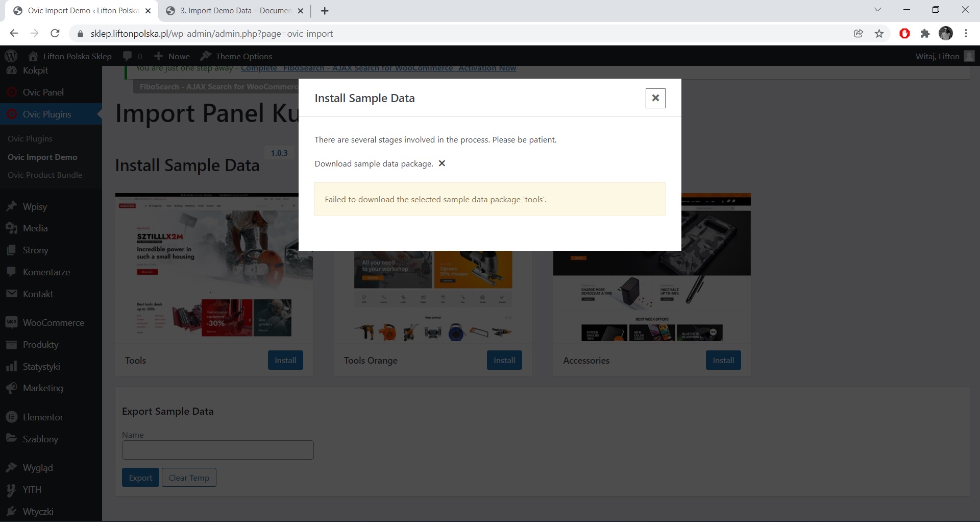This screenshot has width=980, height=522.
Task: Open the Nowe (add new) menu
Action: [x=172, y=56]
